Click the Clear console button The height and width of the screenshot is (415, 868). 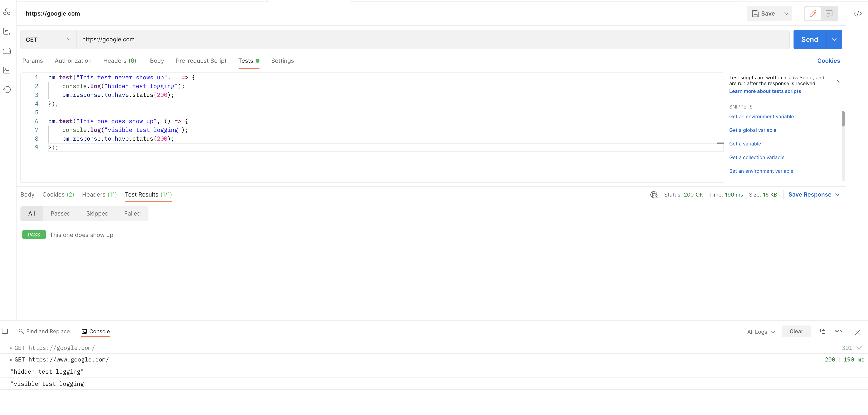point(796,332)
